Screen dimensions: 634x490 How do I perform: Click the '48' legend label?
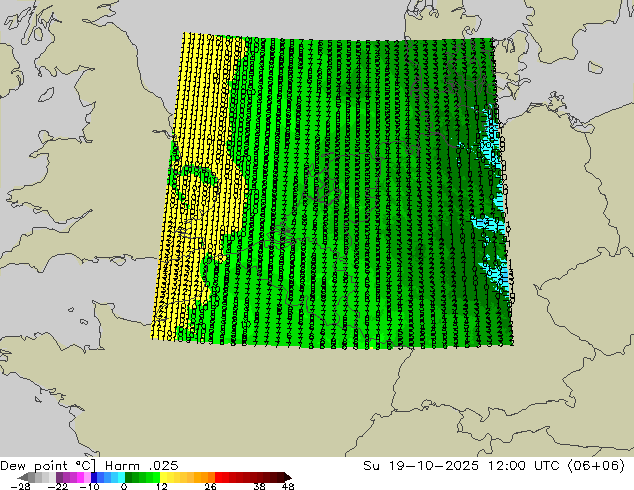coord(288,486)
